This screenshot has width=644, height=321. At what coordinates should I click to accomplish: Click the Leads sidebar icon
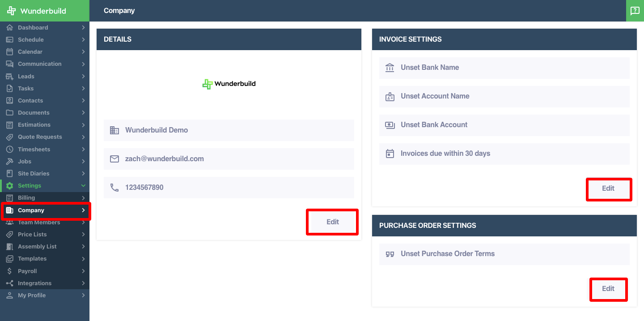point(9,77)
